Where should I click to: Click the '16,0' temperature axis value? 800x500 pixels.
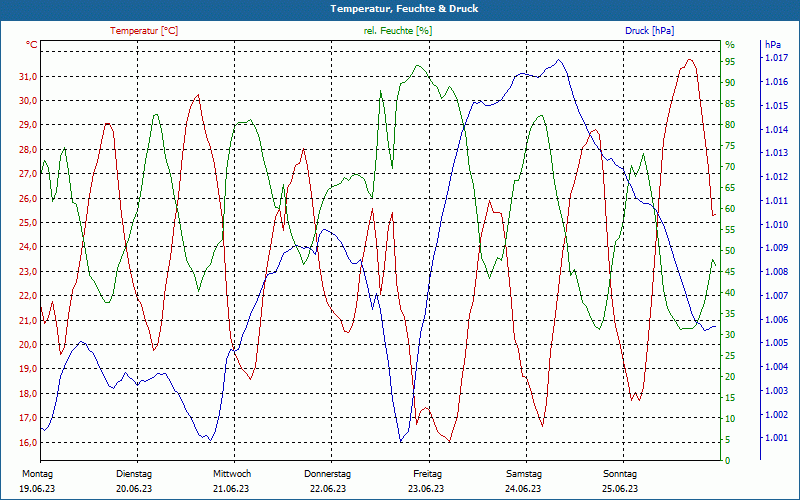tap(28, 442)
